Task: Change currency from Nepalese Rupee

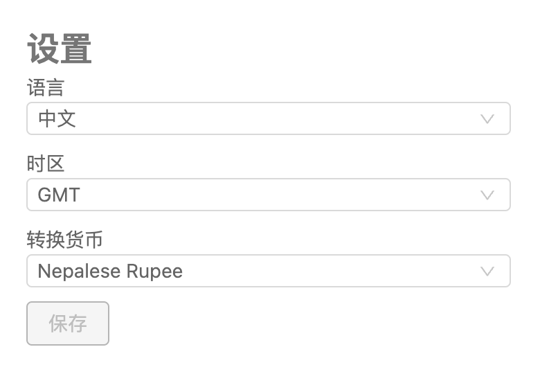Action: (268, 271)
